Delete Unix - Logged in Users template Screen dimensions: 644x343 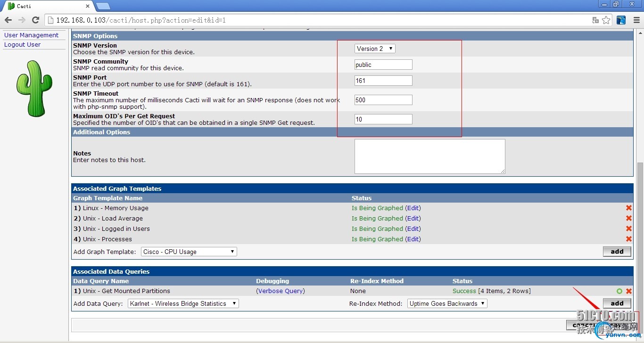[x=628, y=229]
